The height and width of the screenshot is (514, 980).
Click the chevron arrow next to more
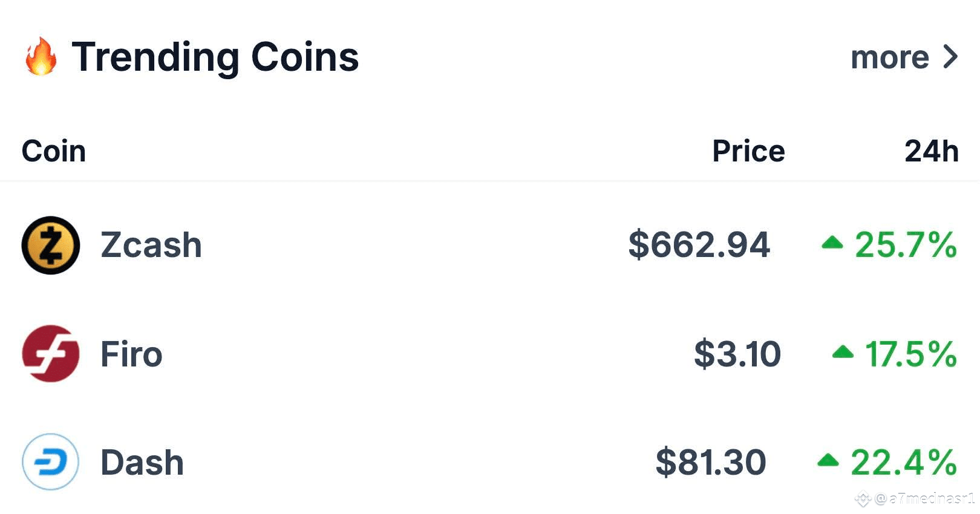(x=951, y=57)
